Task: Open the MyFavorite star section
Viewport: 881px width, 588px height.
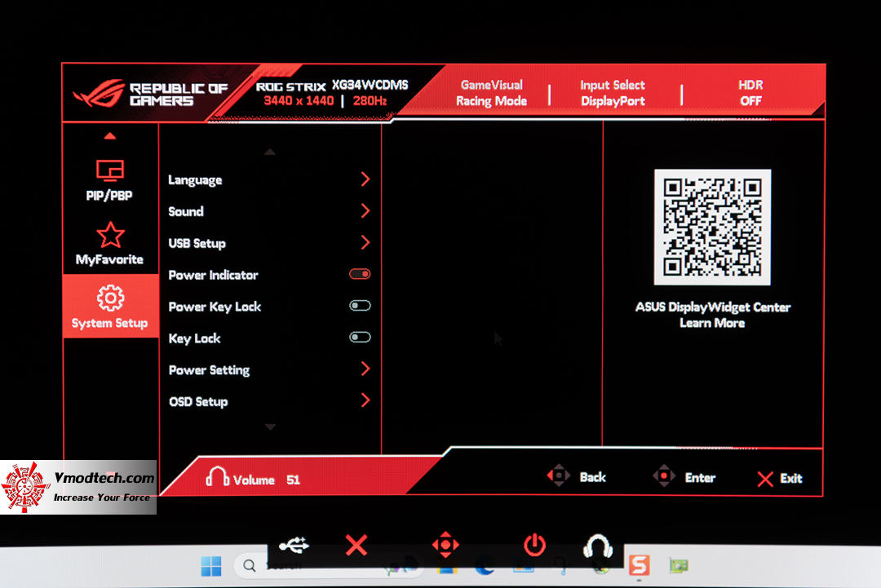Action: 109,244
